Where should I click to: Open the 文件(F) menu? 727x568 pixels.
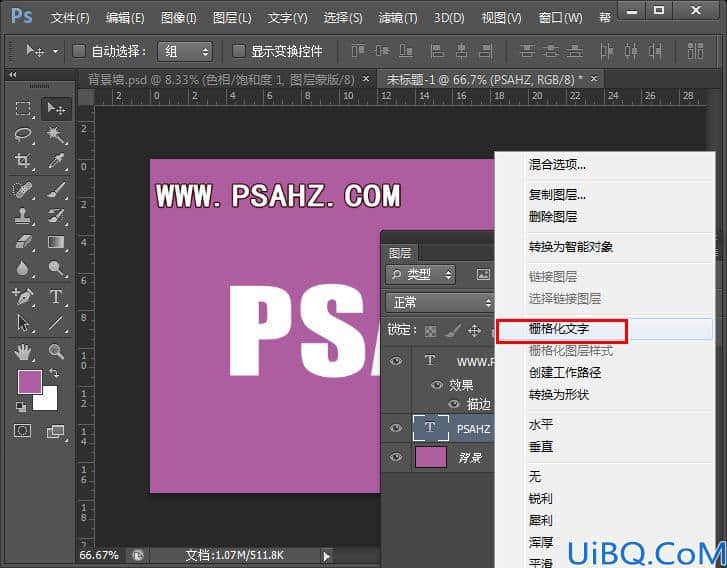pos(70,18)
